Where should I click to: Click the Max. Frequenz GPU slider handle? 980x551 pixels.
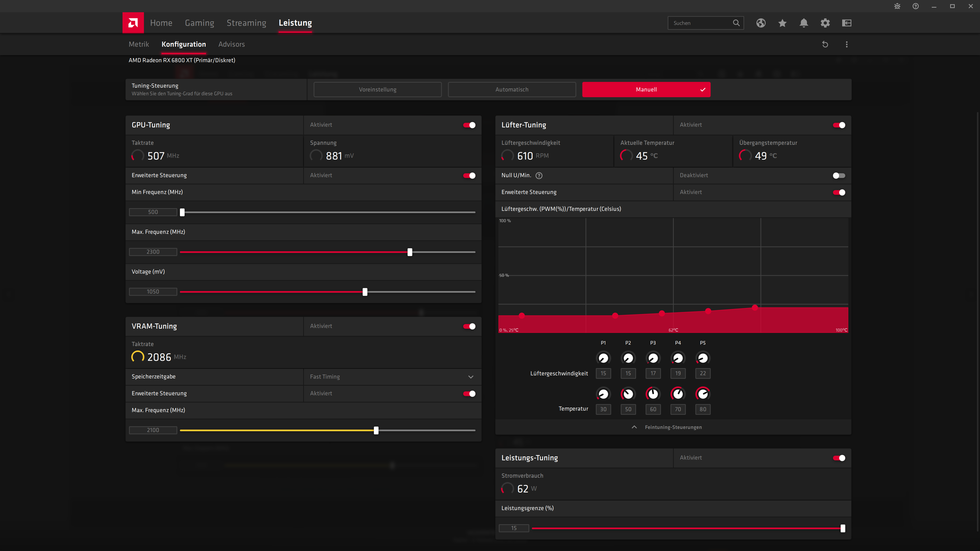coord(410,252)
